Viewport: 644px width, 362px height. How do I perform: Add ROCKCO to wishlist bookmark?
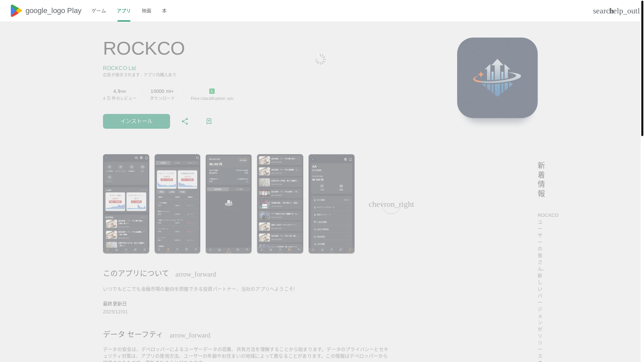(209, 121)
